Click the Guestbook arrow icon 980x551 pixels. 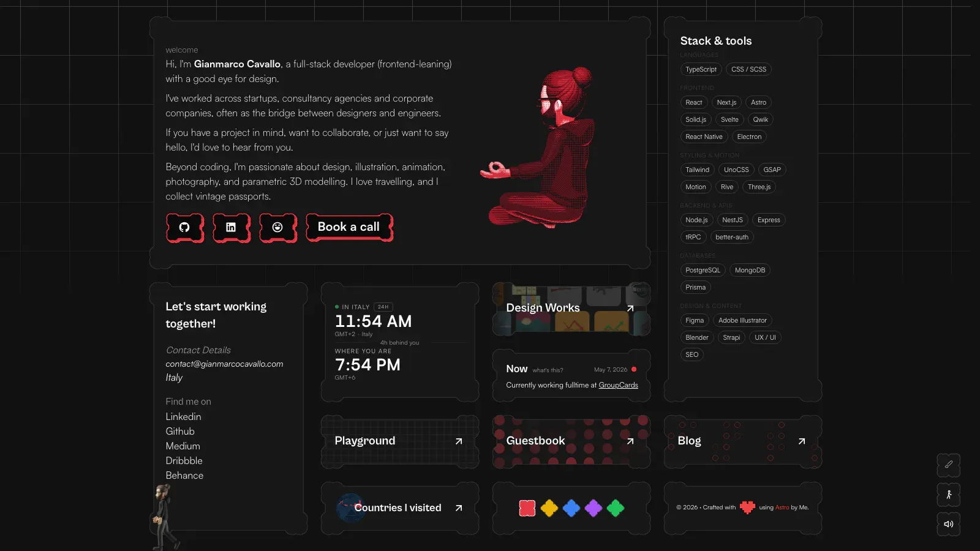630,441
